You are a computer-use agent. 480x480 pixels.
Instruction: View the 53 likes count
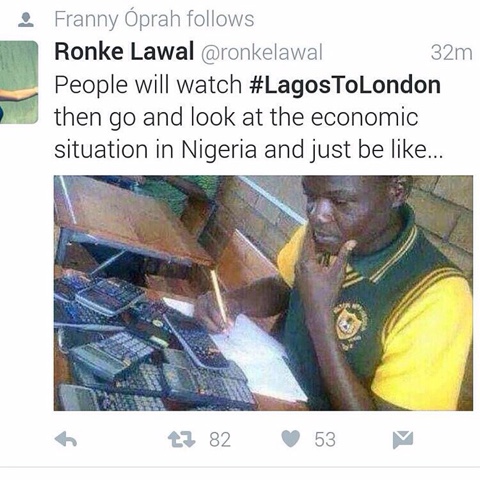click(325, 440)
